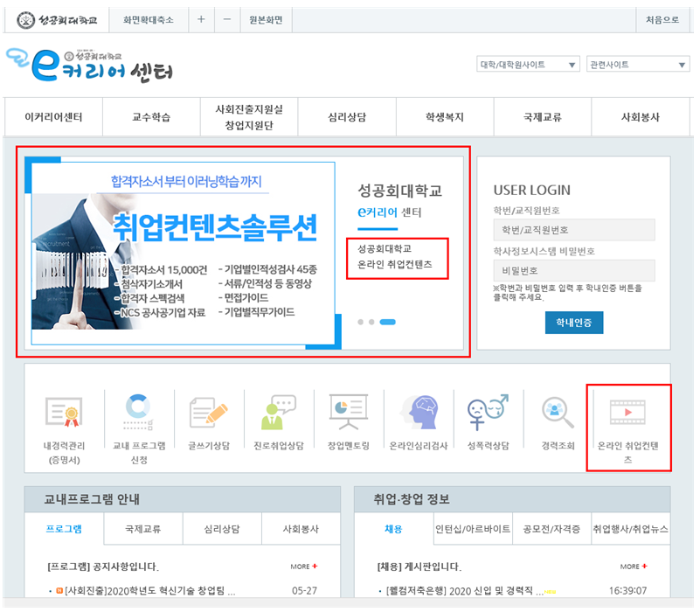Open the 진로취업상담 counseling icon
The image size is (700, 612).
[x=279, y=412]
